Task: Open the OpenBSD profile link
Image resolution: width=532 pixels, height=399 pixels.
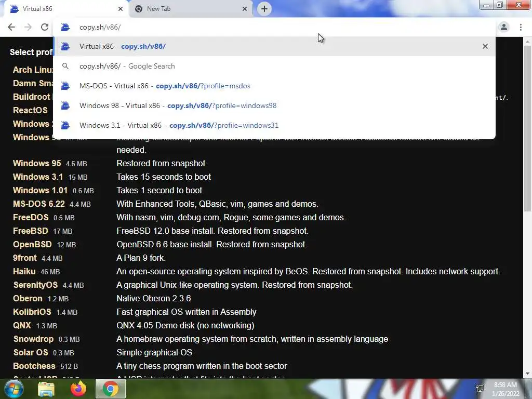Action: [32, 245]
